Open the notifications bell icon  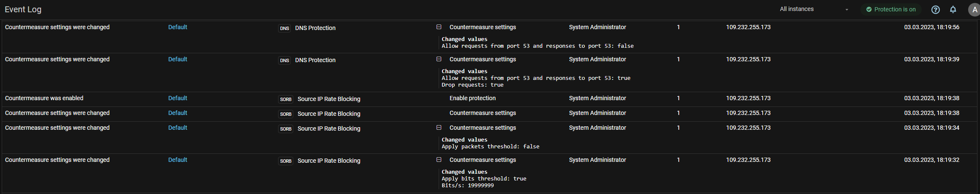point(953,10)
